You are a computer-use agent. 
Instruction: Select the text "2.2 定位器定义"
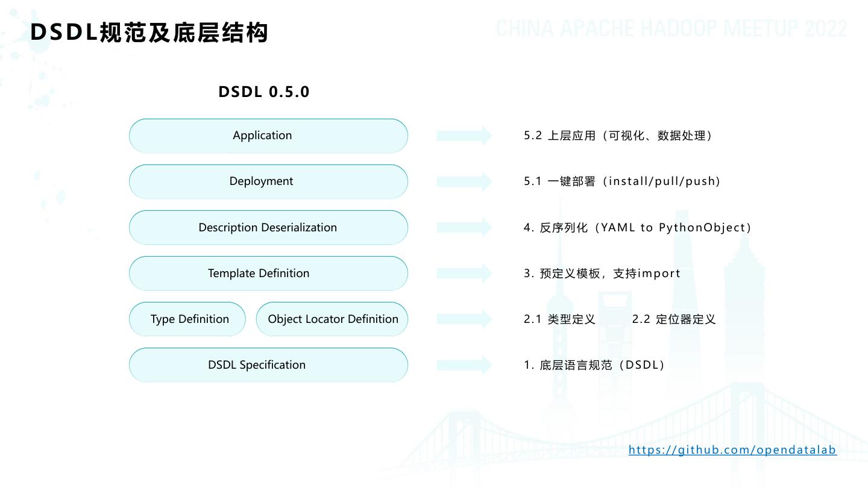(674, 319)
